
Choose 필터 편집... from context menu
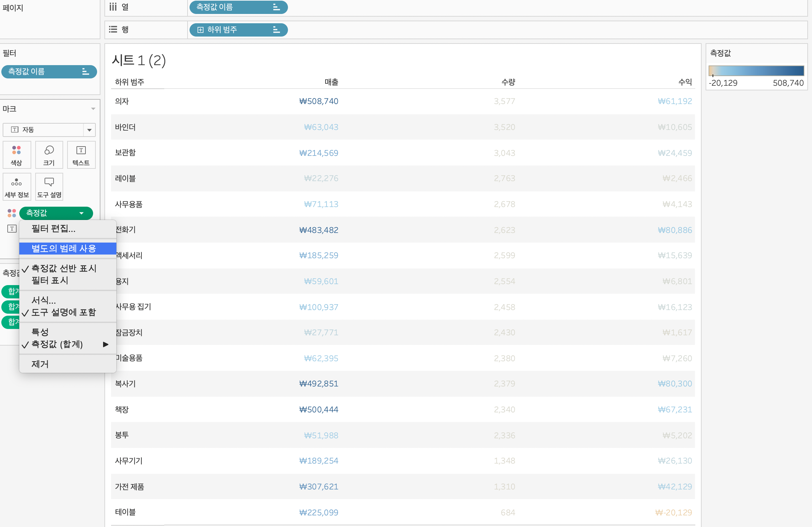click(x=53, y=229)
